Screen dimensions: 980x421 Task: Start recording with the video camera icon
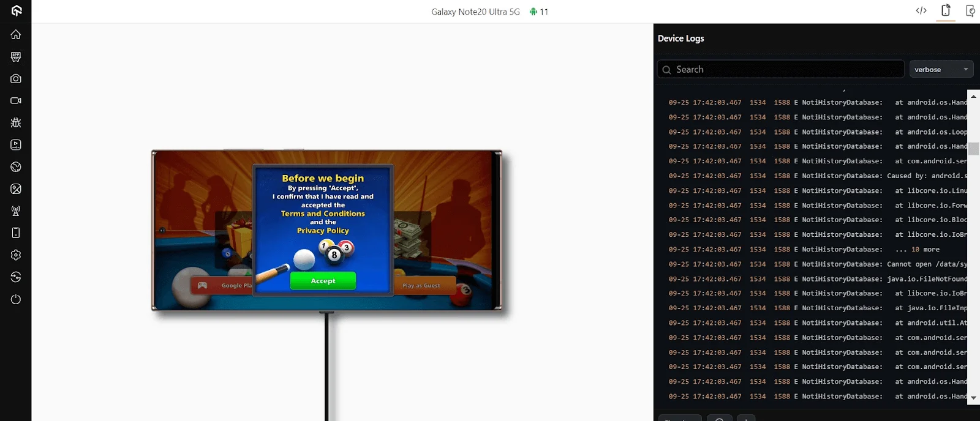[x=16, y=100]
